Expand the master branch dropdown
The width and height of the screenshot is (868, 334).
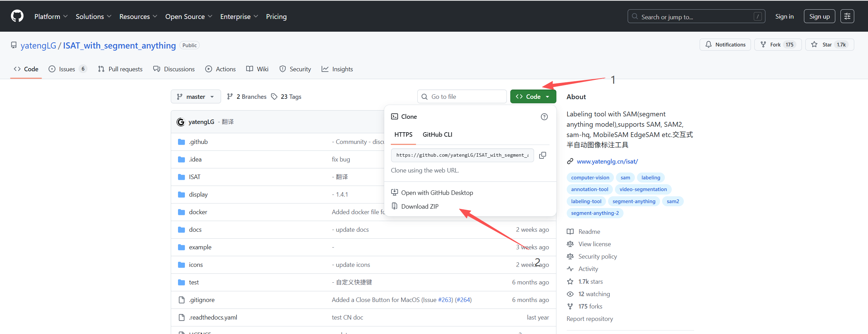point(196,97)
